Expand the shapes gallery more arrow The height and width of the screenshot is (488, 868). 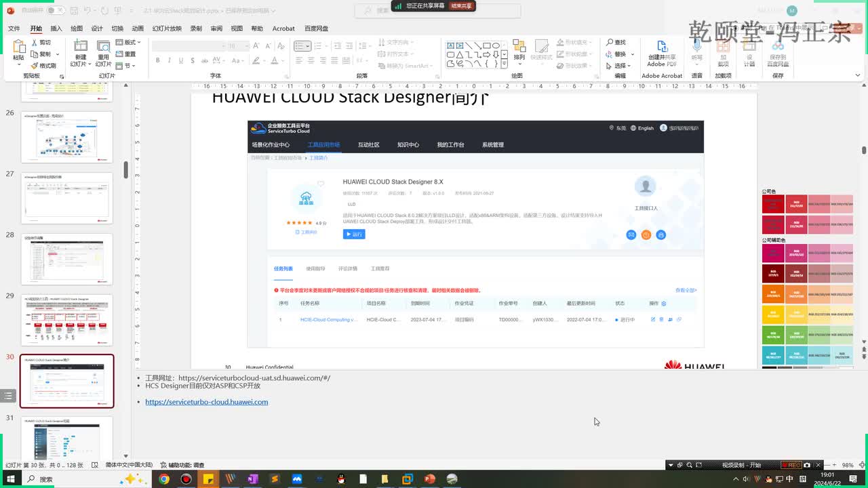tap(504, 64)
